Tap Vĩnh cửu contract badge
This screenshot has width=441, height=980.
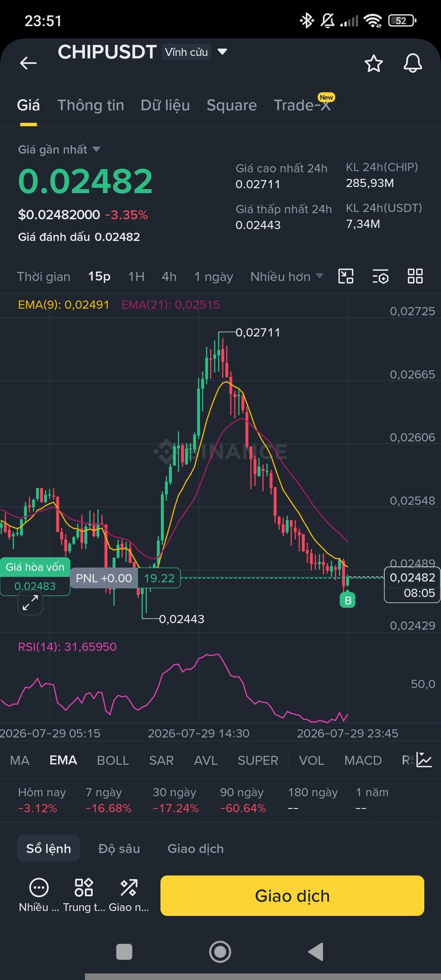coord(186,52)
